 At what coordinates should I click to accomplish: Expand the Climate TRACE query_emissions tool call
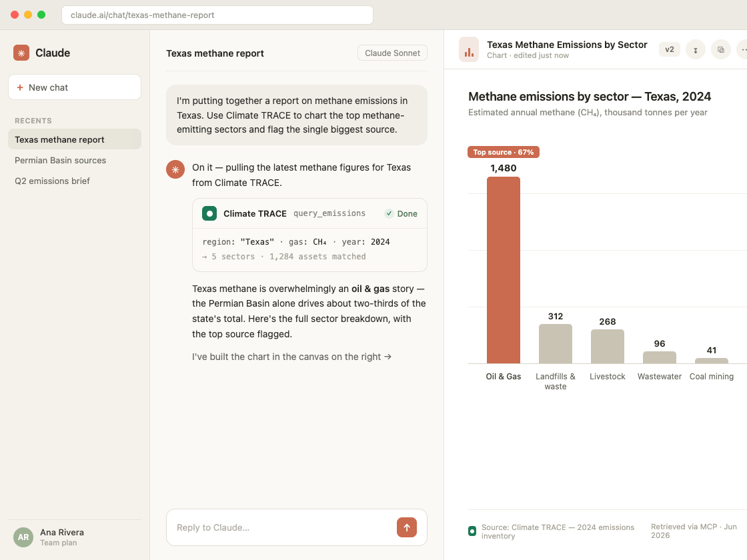309,213
